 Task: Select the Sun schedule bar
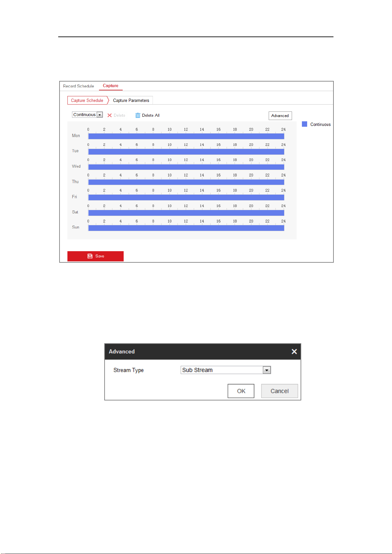pyautogui.click(x=186, y=228)
